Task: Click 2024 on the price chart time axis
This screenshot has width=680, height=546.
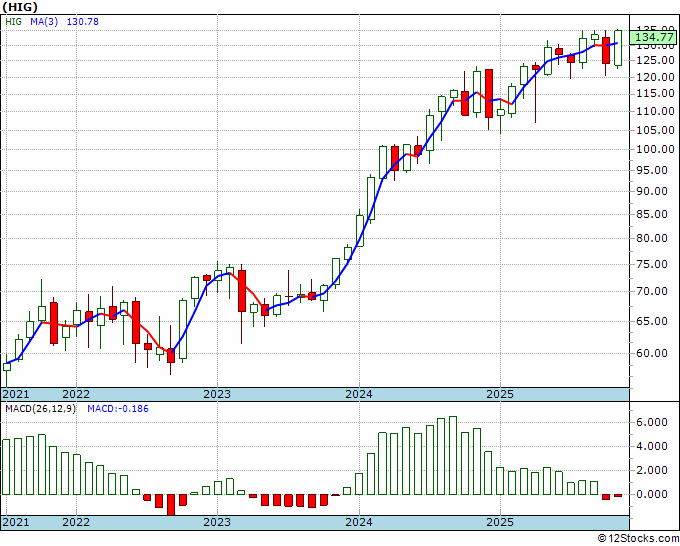Action: (x=359, y=394)
